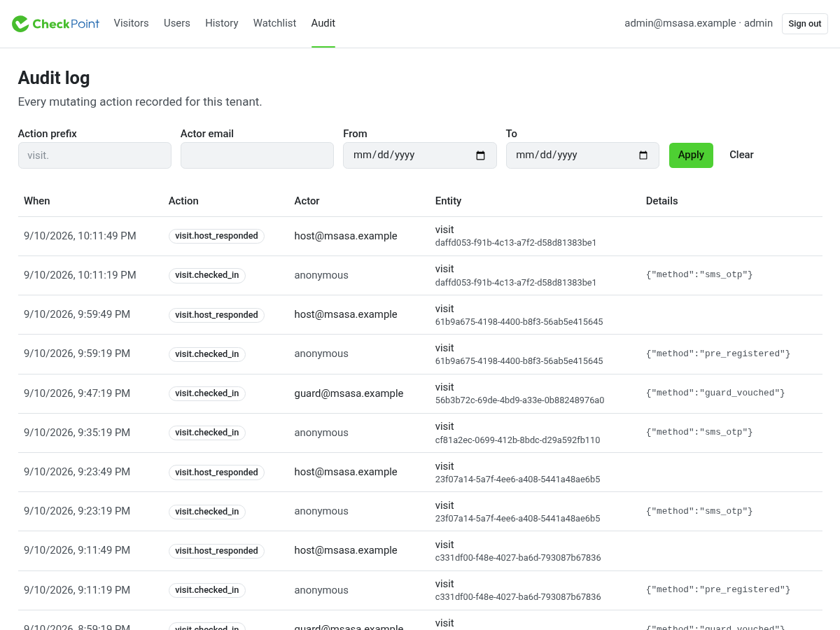Select timestamp 9/10/2026, 10:11:49 PM
Viewport: 840px width, 630px height.
[80, 236]
